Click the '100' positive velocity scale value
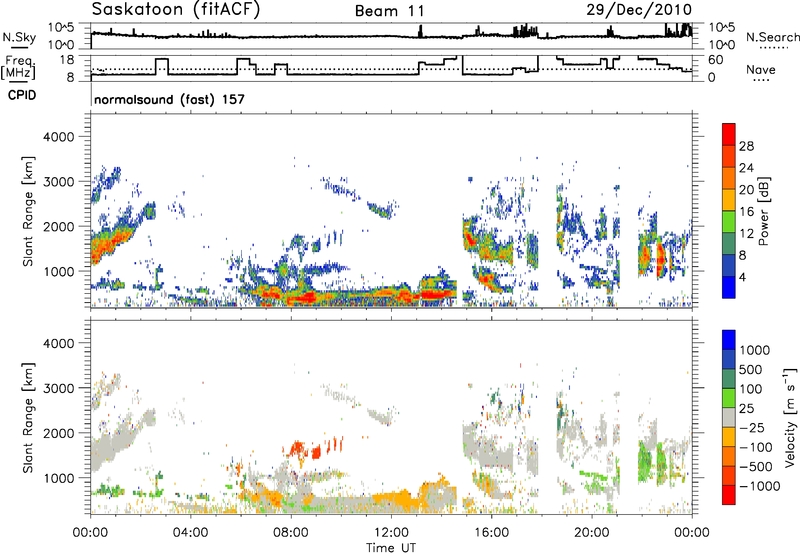 click(751, 389)
